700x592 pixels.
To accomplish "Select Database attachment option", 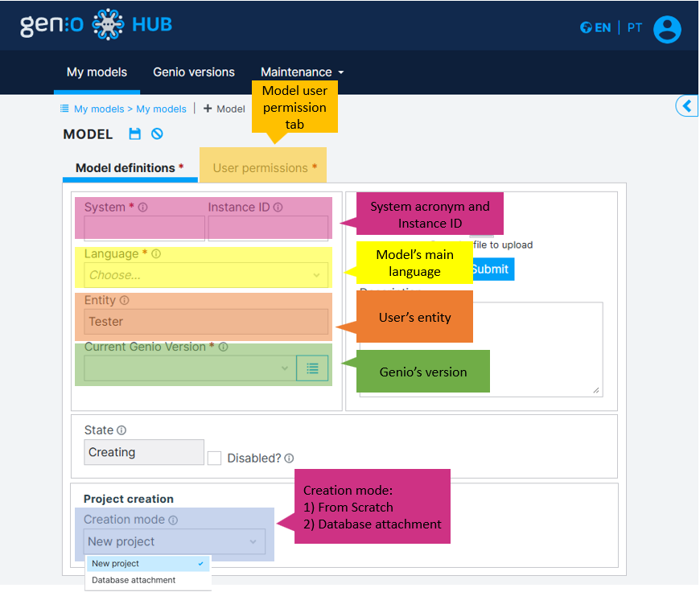I will click(148, 580).
